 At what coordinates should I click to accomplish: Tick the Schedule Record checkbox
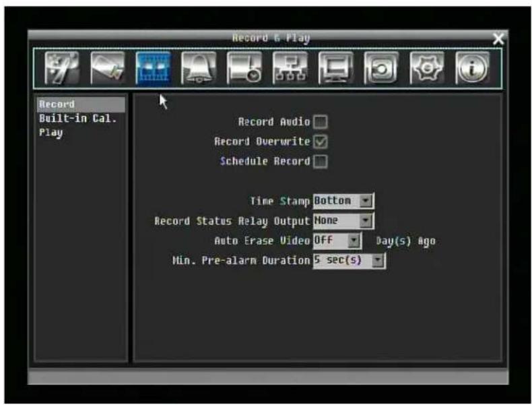coord(321,161)
